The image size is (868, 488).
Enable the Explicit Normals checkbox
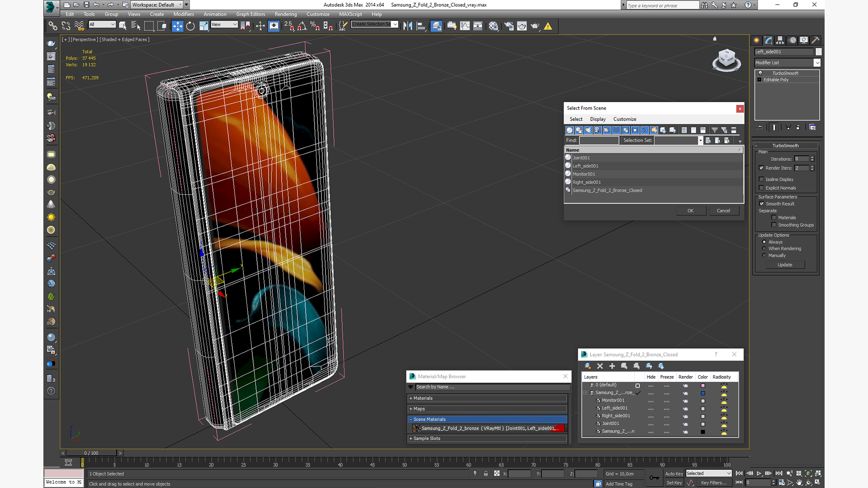click(x=761, y=188)
